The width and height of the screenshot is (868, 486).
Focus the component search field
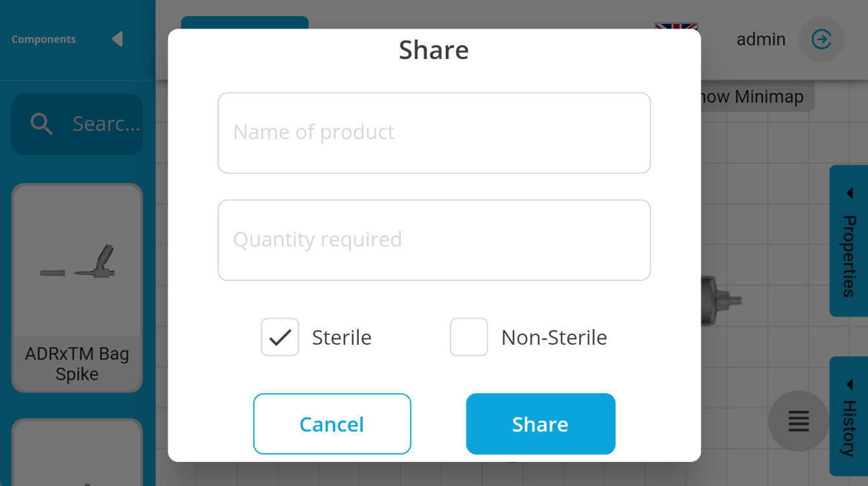point(105,124)
